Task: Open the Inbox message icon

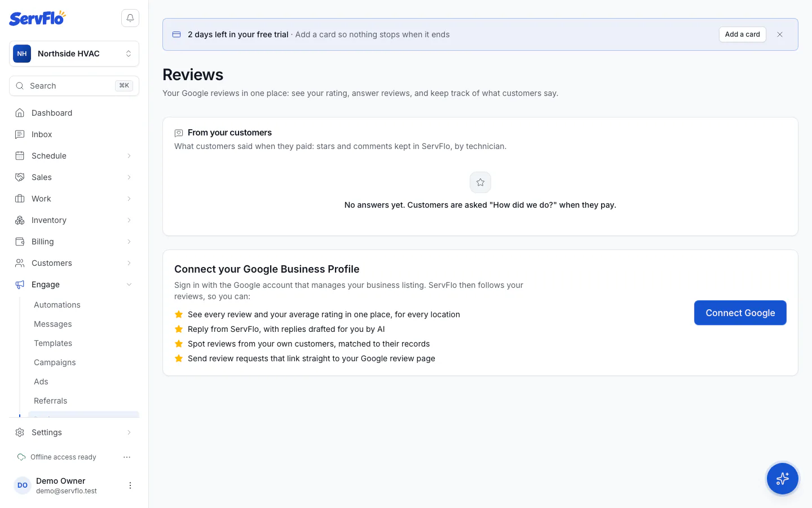Action: coord(20,134)
